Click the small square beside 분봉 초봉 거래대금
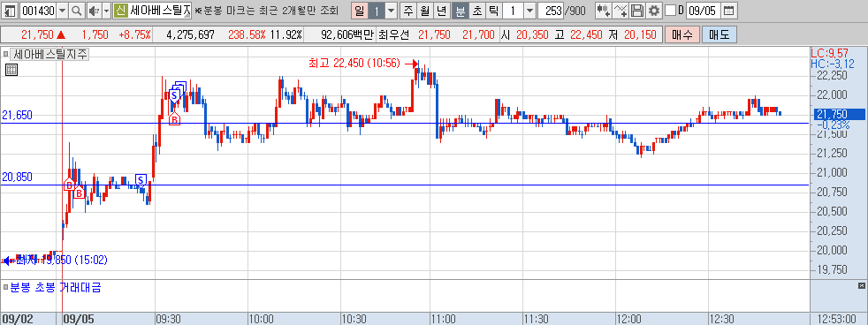Image resolution: width=868 pixels, height=325 pixels. (5, 287)
